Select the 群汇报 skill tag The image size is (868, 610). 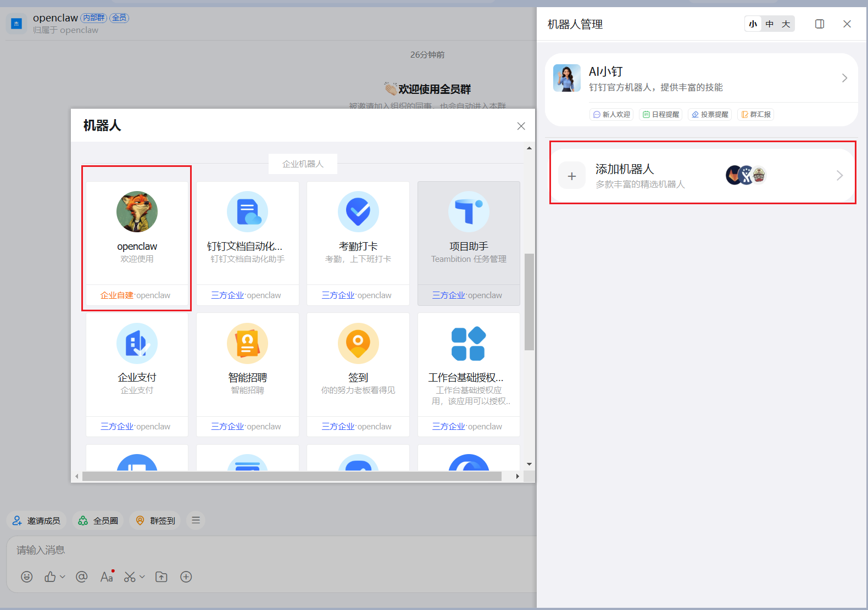point(756,114)
